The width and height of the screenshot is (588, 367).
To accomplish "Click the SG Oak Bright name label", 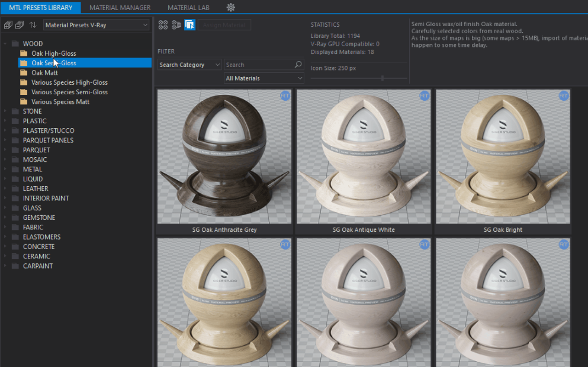I will pos(503,229).
